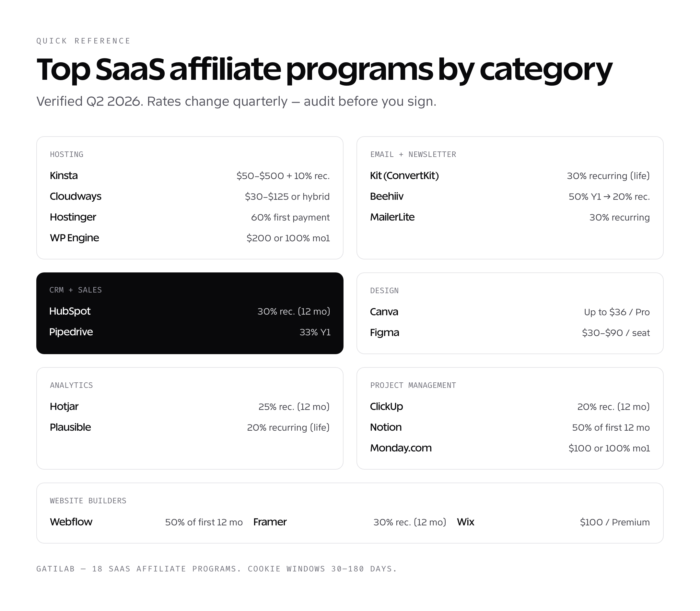The image size is (700, 611).
Task: Click the '20% recurring (life)' rate
Action: coord(288,427)
